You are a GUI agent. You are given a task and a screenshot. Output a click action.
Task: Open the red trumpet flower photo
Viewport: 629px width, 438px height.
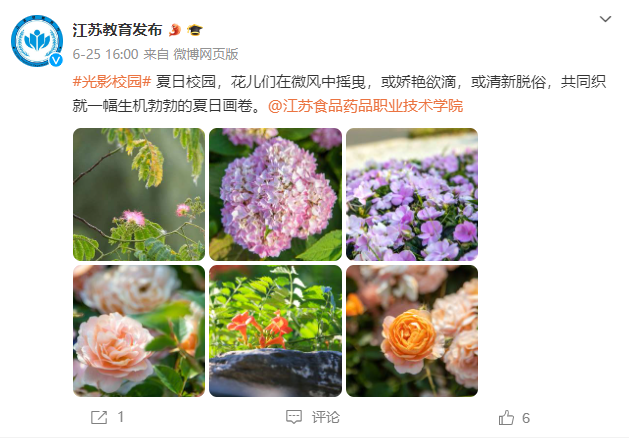(x=275, y=331)
